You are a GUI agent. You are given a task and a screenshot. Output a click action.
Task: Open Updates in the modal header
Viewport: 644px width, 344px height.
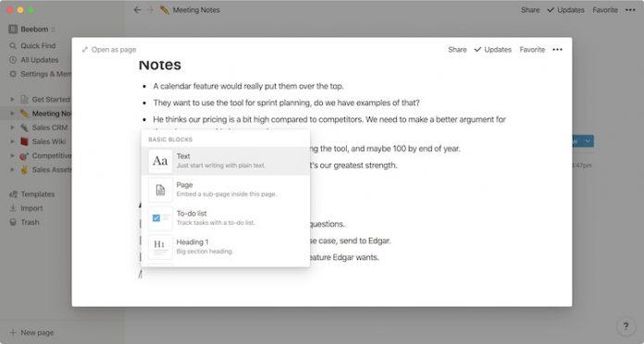click(x=493, y=50)
